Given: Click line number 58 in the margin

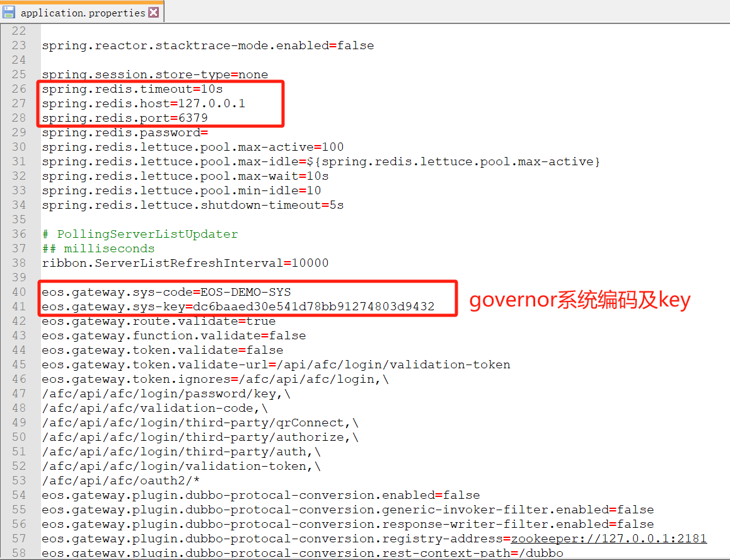Looking at the screenshot, I should 19,553.
